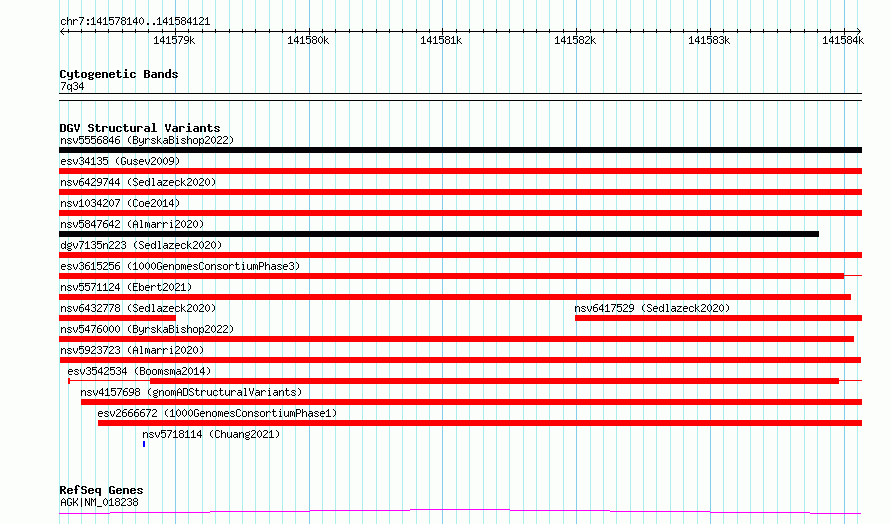Click the chr7:141578140..141584121 coordinates text
Viewport: 890px width, 524px height.
click(135, 22)
